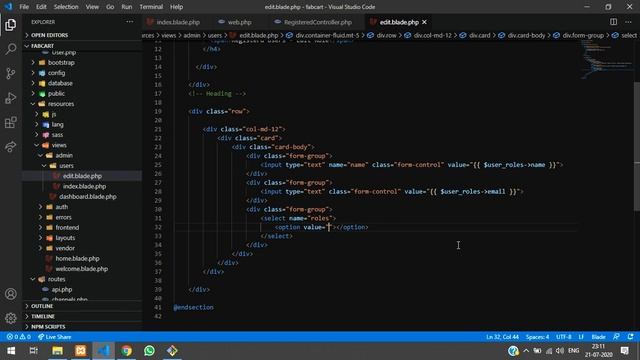The image size is (640, 360).
Task: Expand the bootstrap folder
Action: (82, 62)
